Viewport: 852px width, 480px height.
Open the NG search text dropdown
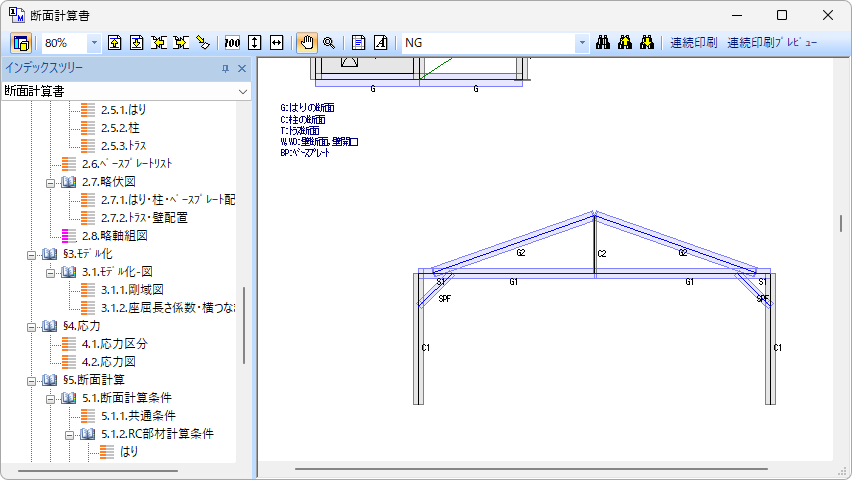[582, 43]
